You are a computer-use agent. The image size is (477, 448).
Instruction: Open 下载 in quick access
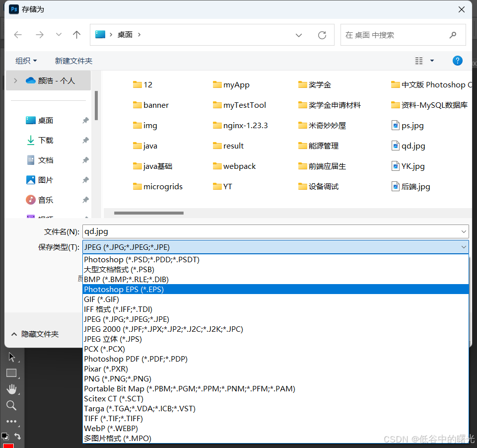pos(40,140)
